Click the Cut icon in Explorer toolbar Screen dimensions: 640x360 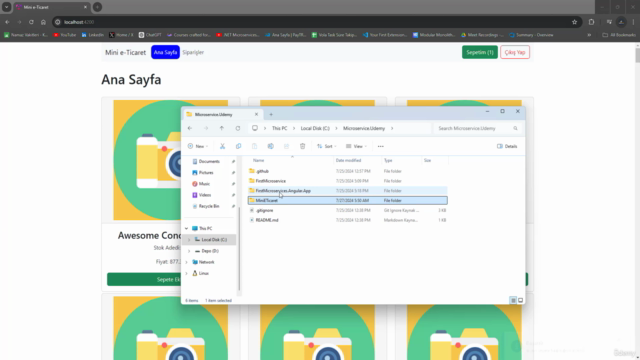coord(222,146)
